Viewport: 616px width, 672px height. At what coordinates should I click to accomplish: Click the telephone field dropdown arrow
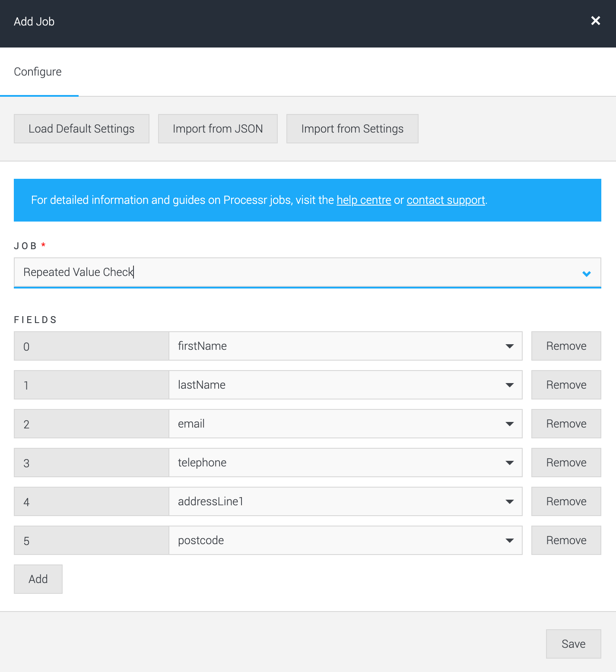(x=510, y=463)
